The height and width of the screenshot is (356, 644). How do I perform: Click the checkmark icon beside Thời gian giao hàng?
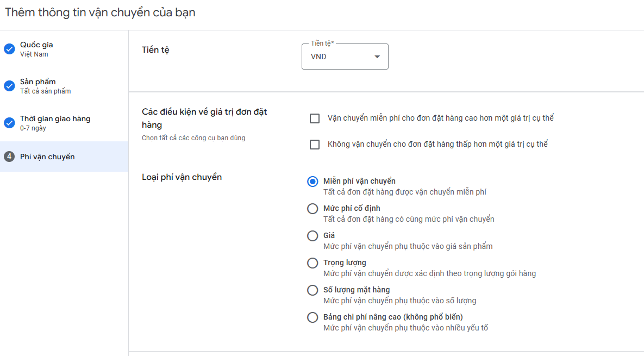tap(9, 123)
